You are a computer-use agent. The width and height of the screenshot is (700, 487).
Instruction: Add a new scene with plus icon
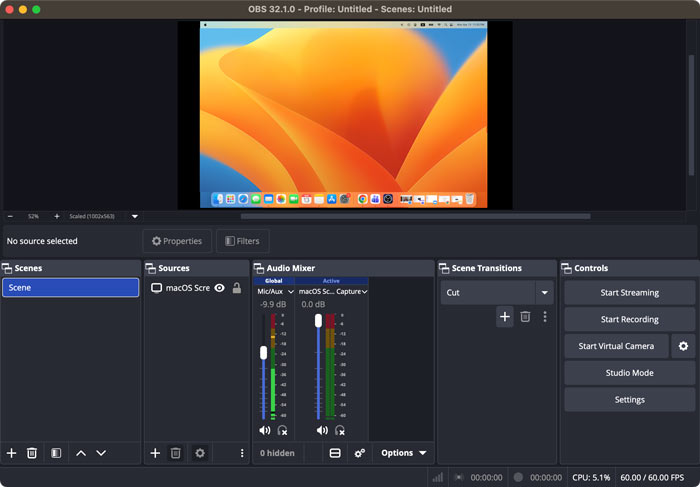(x=12, y=453)
